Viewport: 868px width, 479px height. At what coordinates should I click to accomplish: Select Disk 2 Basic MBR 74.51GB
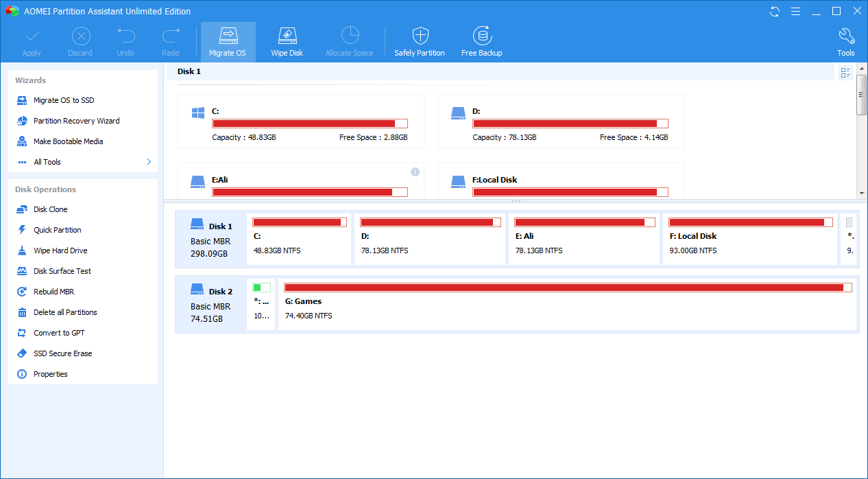pos(210,305)
